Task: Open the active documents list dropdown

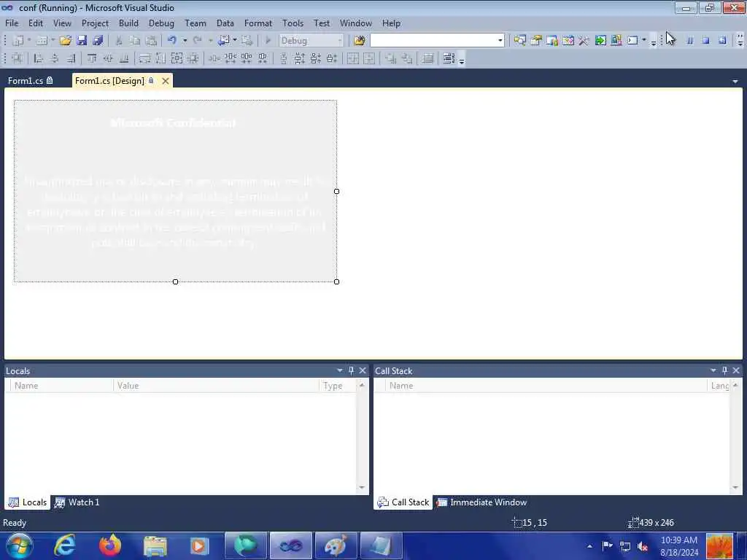Action: pyautogui.click(x=735, y=82)
